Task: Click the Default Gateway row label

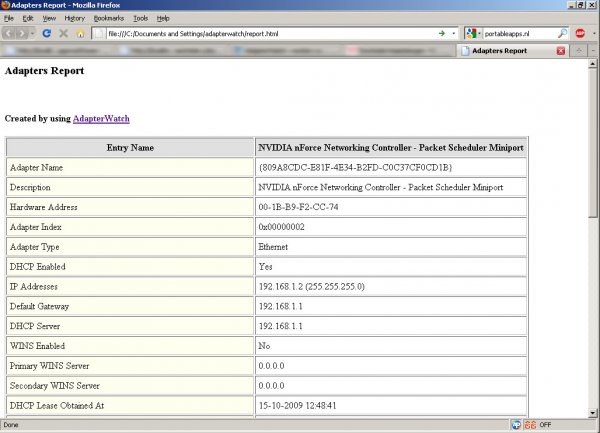Action: [x=39, y=306]
